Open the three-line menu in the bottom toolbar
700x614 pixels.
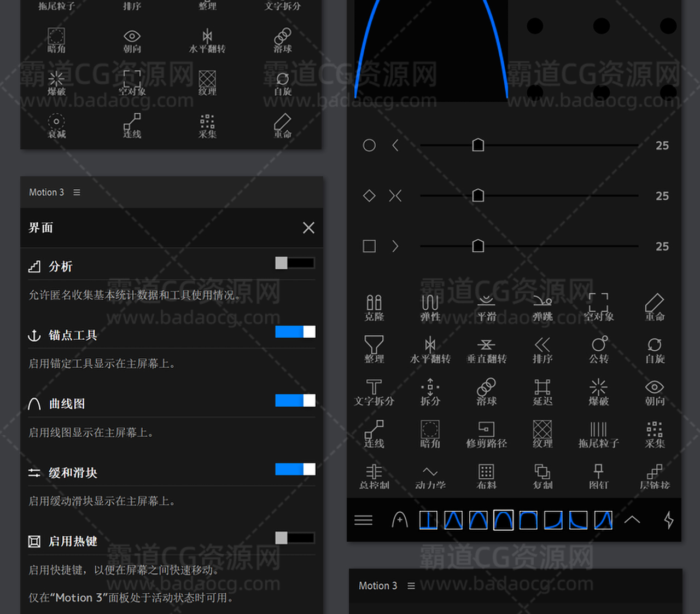click(x=363, y=520)
